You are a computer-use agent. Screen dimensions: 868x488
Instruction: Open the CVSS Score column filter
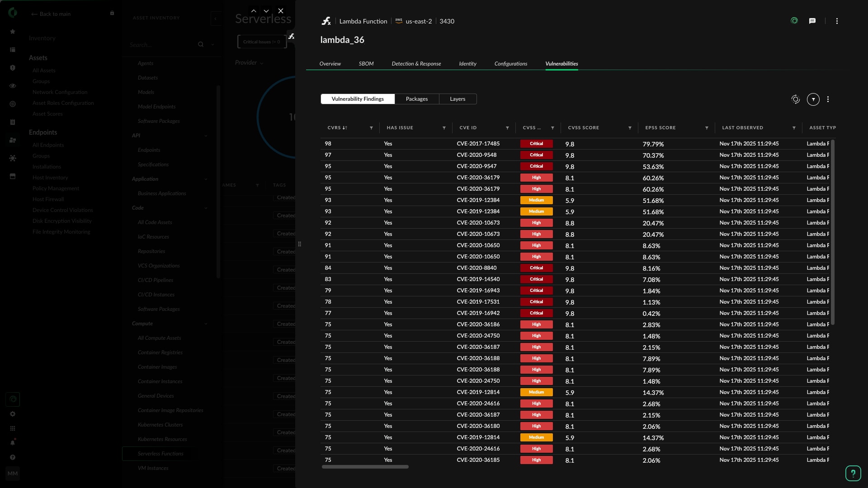click(x=630, y=128)
